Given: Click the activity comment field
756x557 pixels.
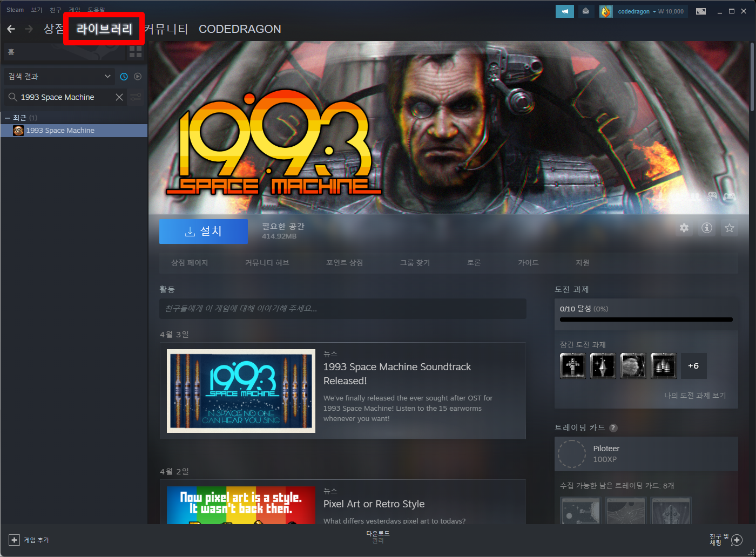Looking at the screenshot, I should (x=343, y=309).
